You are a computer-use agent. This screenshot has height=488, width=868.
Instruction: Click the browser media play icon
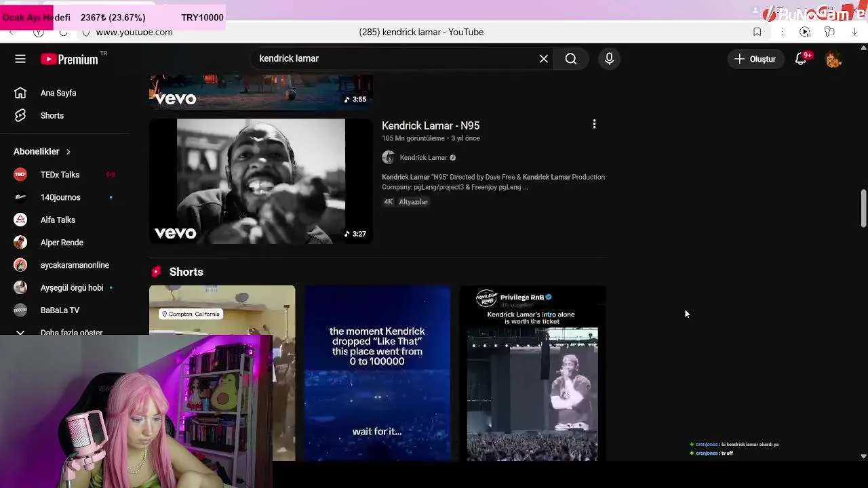point(805,32)
